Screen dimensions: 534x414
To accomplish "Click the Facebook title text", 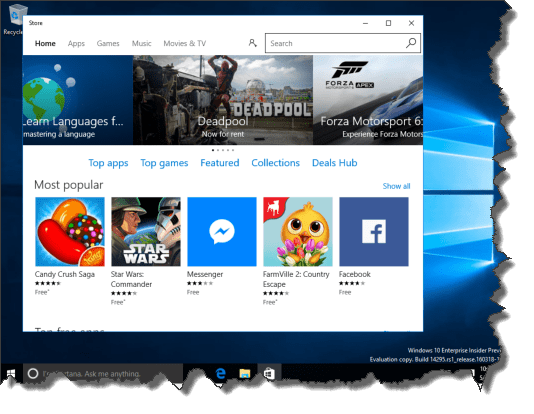I will 355,274.
